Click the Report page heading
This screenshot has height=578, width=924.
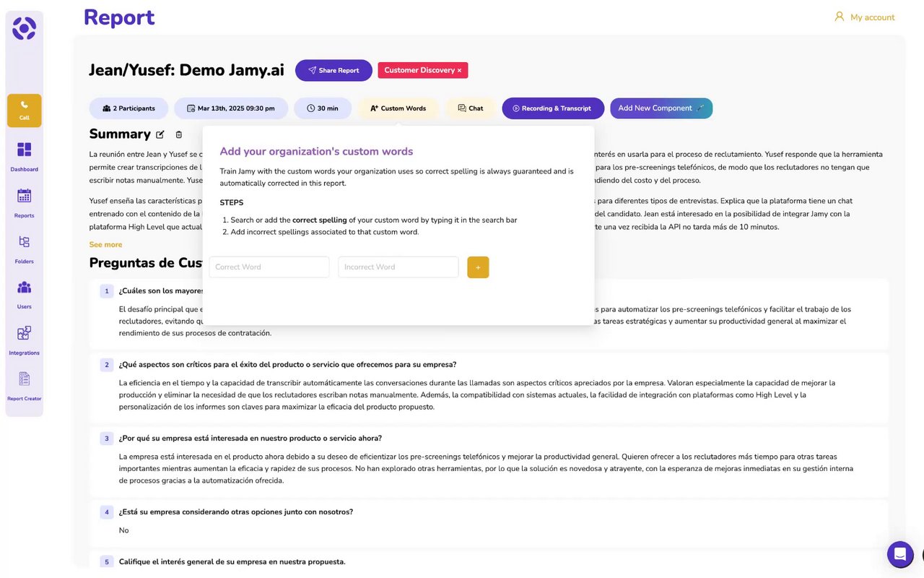click(119, 17)
